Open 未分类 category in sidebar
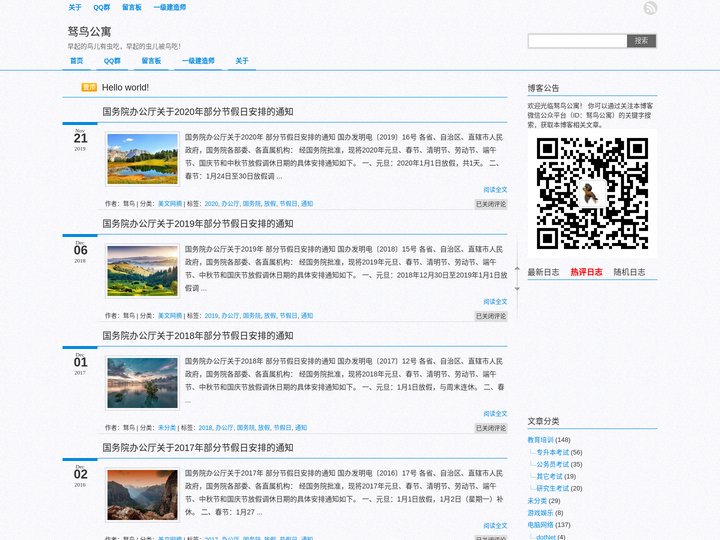The width and height of the screenshot is (720, 540). (x=537, y=501)
